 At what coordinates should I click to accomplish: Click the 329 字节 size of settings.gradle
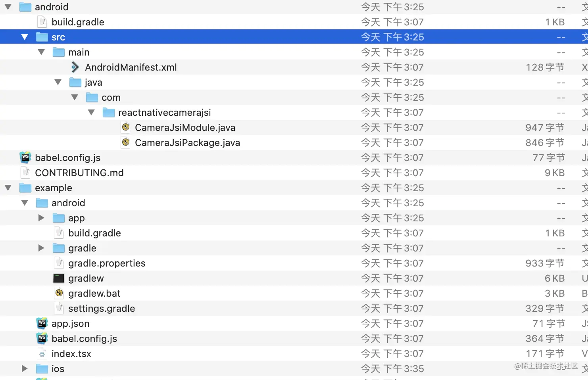tap(545, 308)
